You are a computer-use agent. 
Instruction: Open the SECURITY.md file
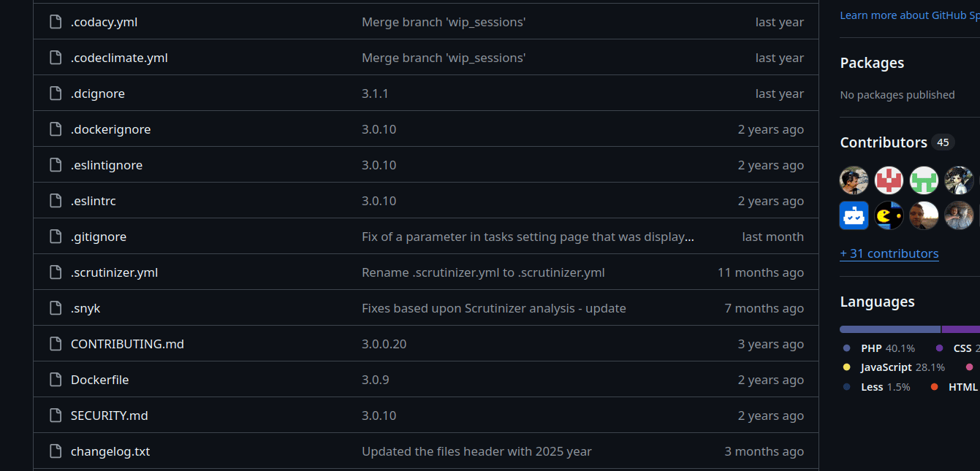[x=109, y=416]
